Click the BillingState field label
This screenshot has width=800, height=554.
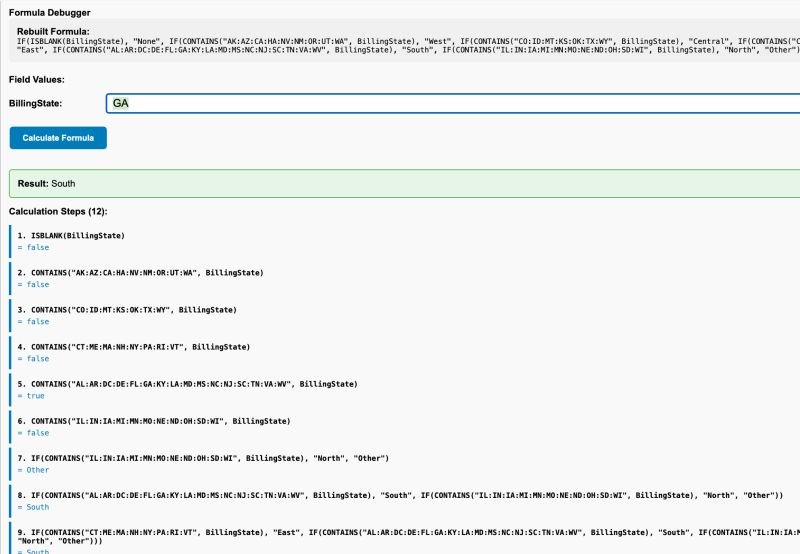click(x=35, y=103)
